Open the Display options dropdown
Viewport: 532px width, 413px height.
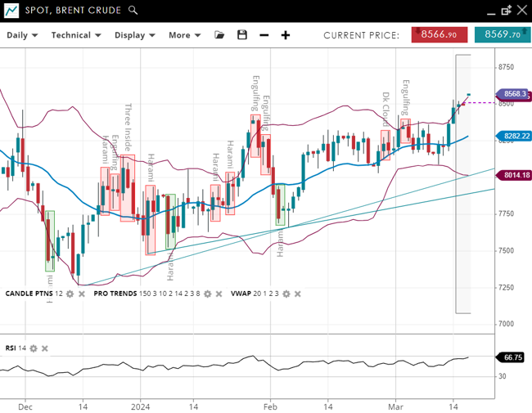pyautogui.click(x=135, y=35)
